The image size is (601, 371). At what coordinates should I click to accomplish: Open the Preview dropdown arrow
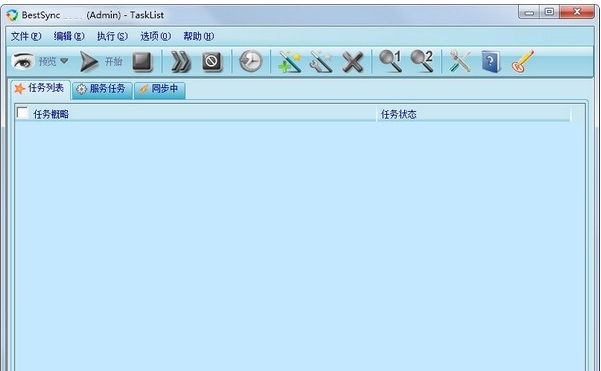(64, 61)
